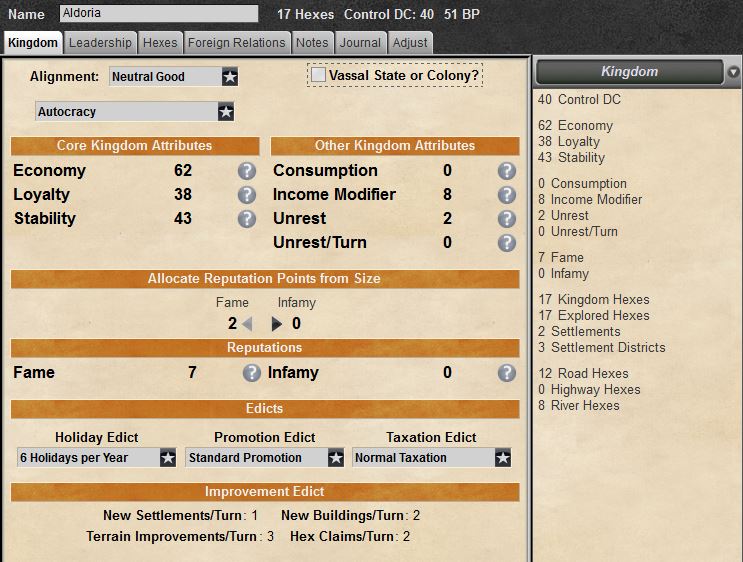Open the Fame reputation help icon
743x562 pixels.
tap(252, 373)
